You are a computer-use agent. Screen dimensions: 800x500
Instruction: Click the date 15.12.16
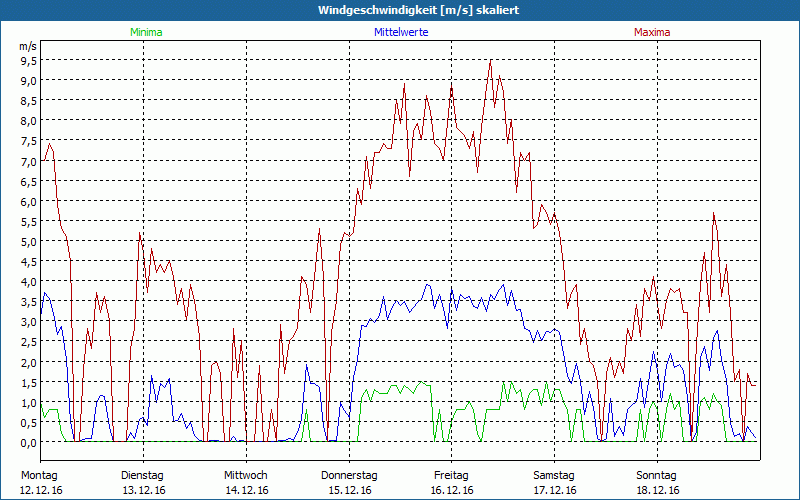click(x=350, y=490)
